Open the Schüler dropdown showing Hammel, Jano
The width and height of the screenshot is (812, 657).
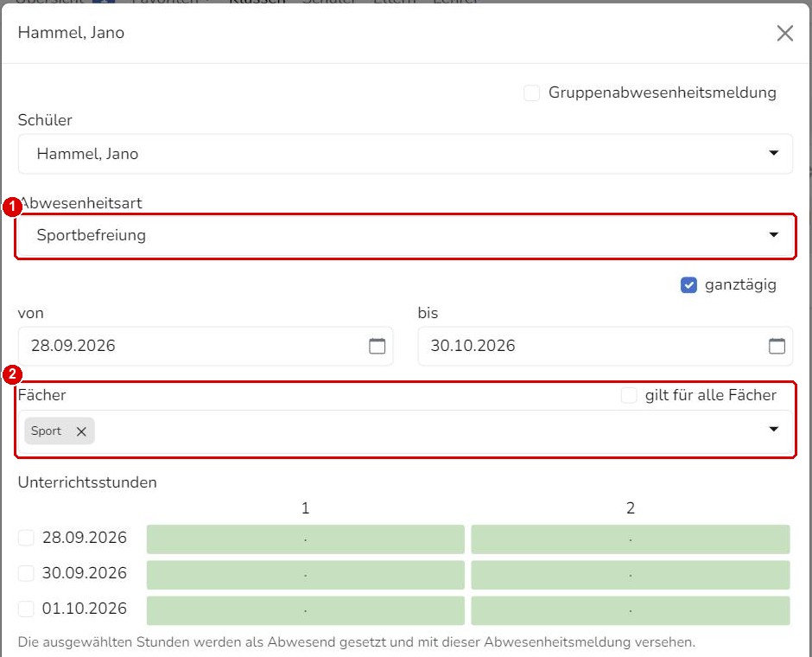[405, 154]
